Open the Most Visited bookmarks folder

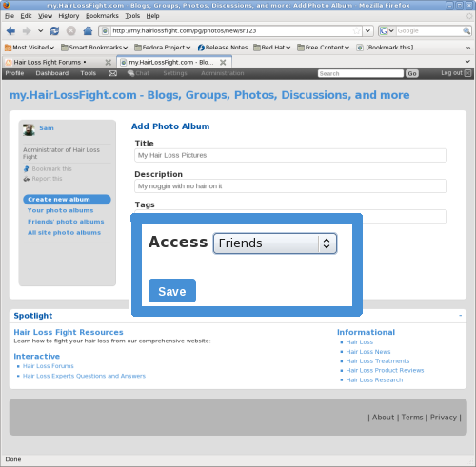(30, 48)
